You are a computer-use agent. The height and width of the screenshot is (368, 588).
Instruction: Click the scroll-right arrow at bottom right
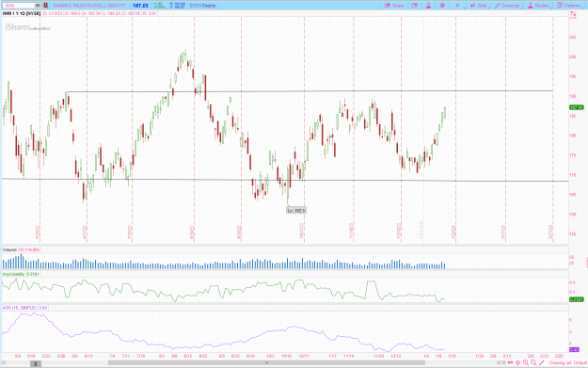(503, 362)
